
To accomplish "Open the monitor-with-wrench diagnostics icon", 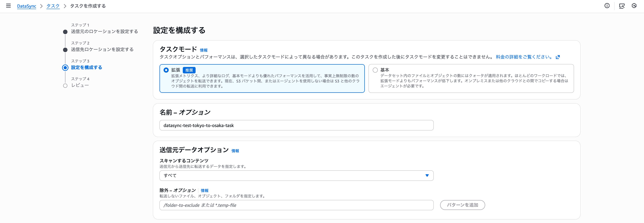I will coord(622,6).
